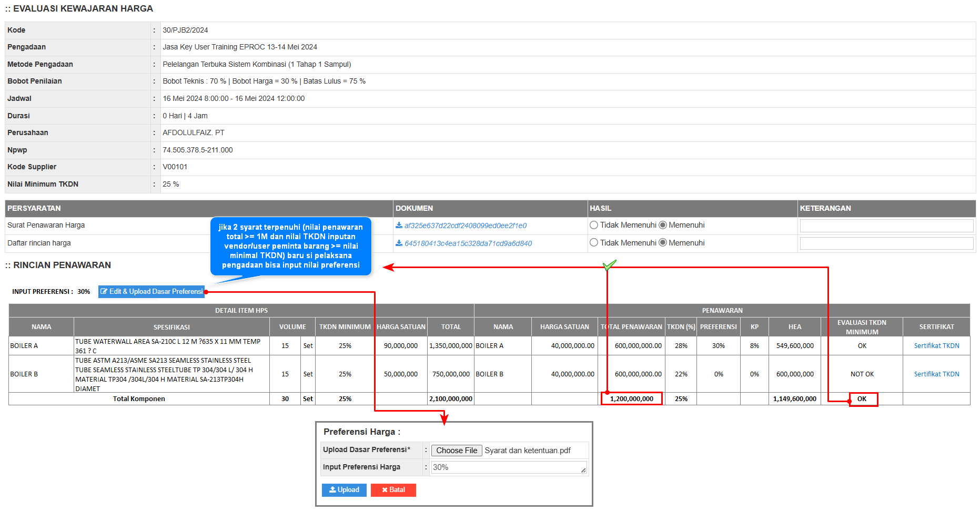The image size is (980, 522).
Task: Select Memenuhi for Daftar rincian harga
Action: click(663, 243)
